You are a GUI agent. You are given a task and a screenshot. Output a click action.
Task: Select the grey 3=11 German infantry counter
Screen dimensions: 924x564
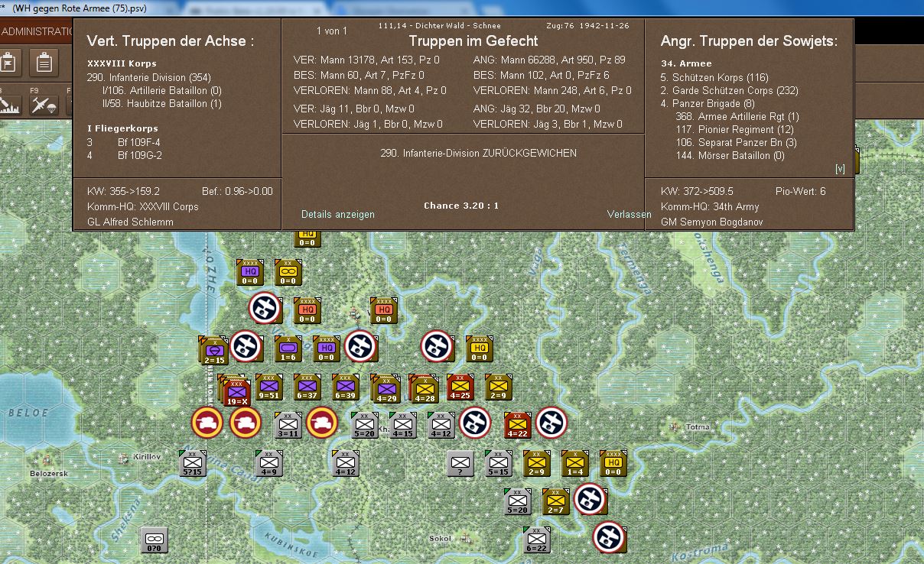[x=288, y=425]
